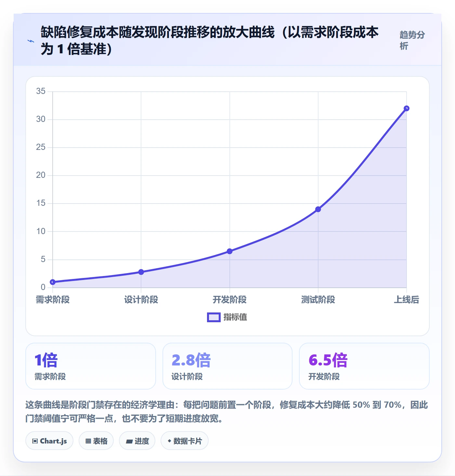Click the 6.5倍 value in the 开发阶段 card
Viewport: 455px width, 476px height.
328,360
